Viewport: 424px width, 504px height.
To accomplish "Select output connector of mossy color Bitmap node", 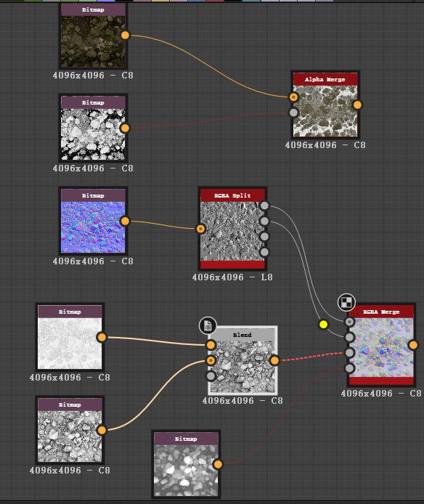I will [125, 35].
